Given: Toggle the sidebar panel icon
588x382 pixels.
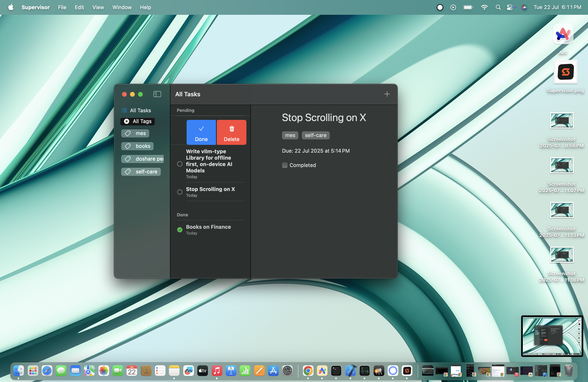Looking at the screenshot, I should coord(157,94).
